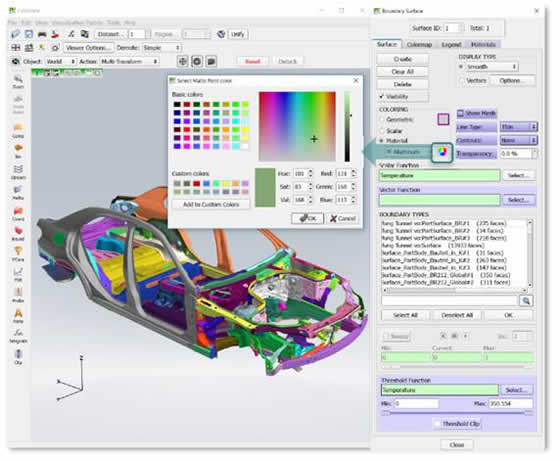Confirm color dialog with OK

pyautogui.click(x=308, y=218)
